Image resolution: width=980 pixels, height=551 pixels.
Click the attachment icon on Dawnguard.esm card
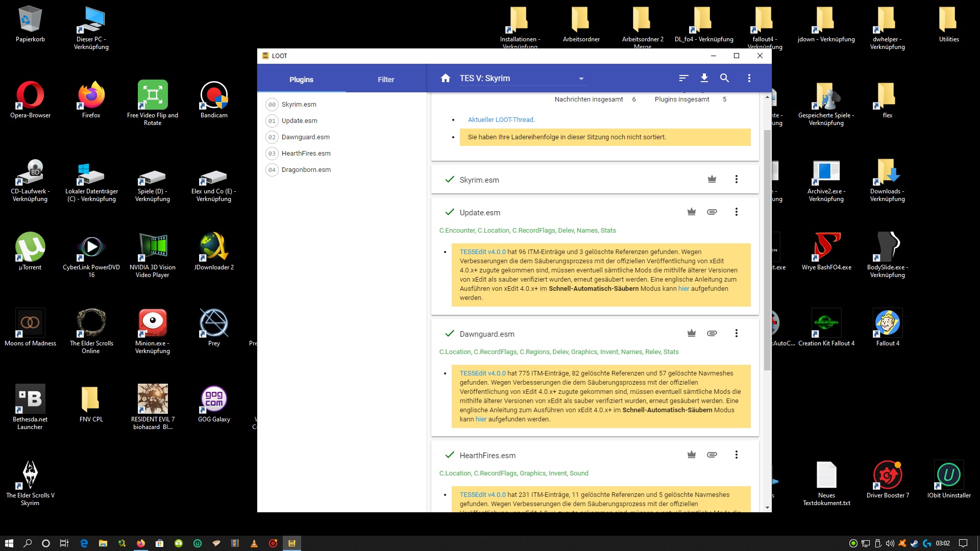[712, 333]
